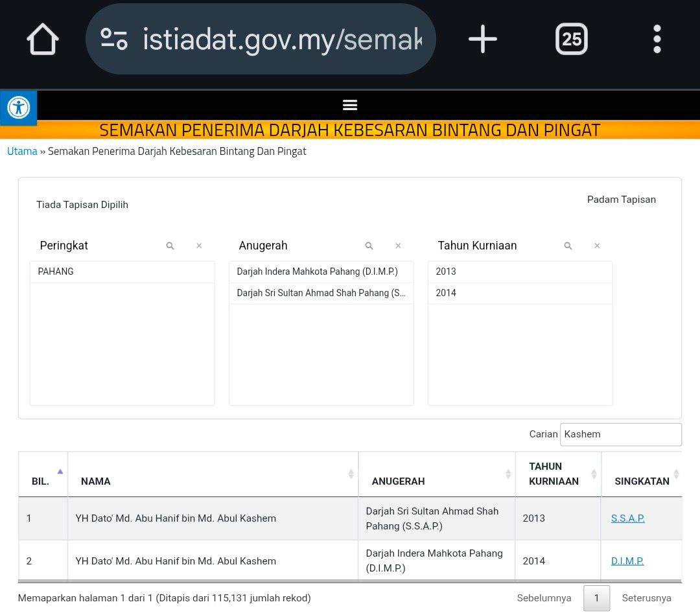Tap the browser home icon
The image size is (700, 613).
(43, 40)
